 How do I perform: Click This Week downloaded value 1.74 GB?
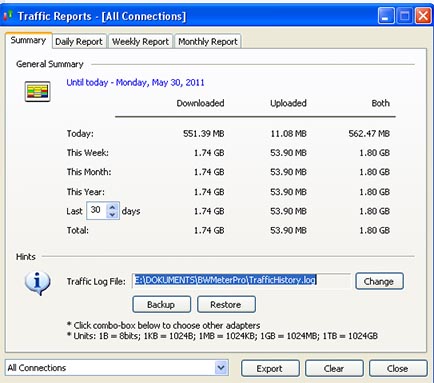click(209, 153)
